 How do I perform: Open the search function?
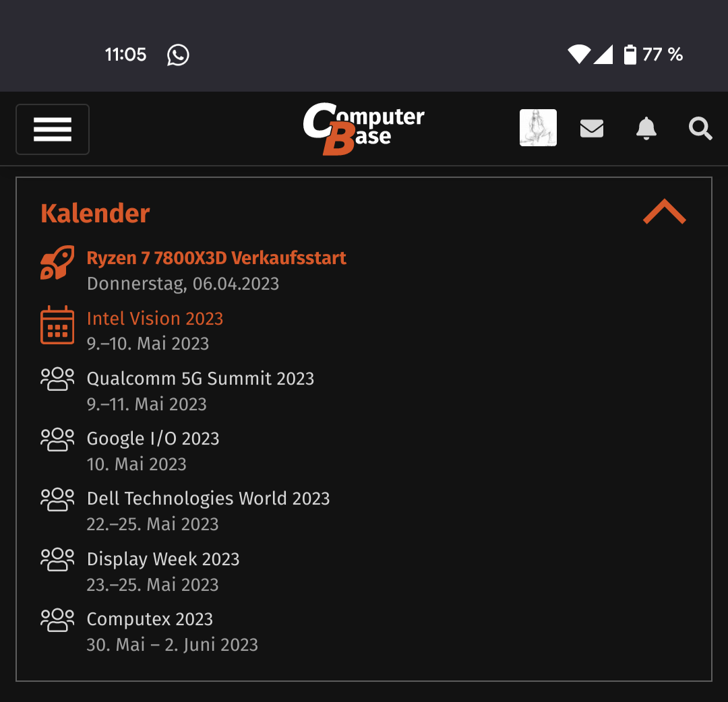coord(700,128)
